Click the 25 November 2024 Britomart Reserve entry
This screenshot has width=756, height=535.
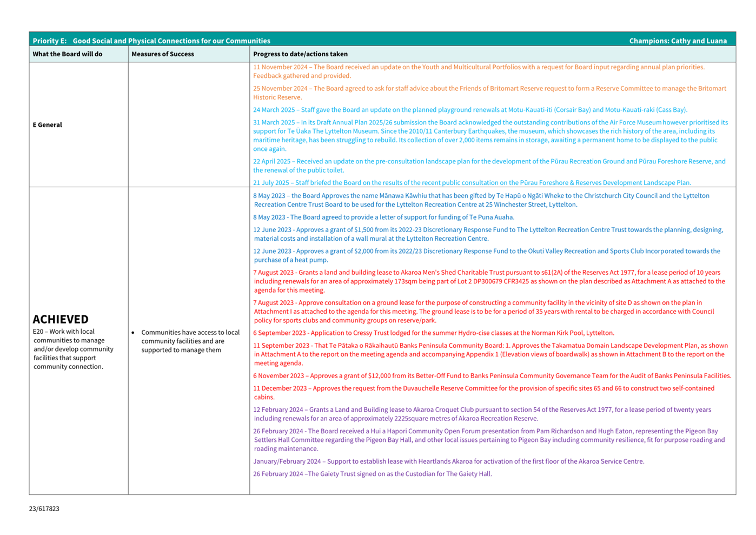(x=489, y=93)
